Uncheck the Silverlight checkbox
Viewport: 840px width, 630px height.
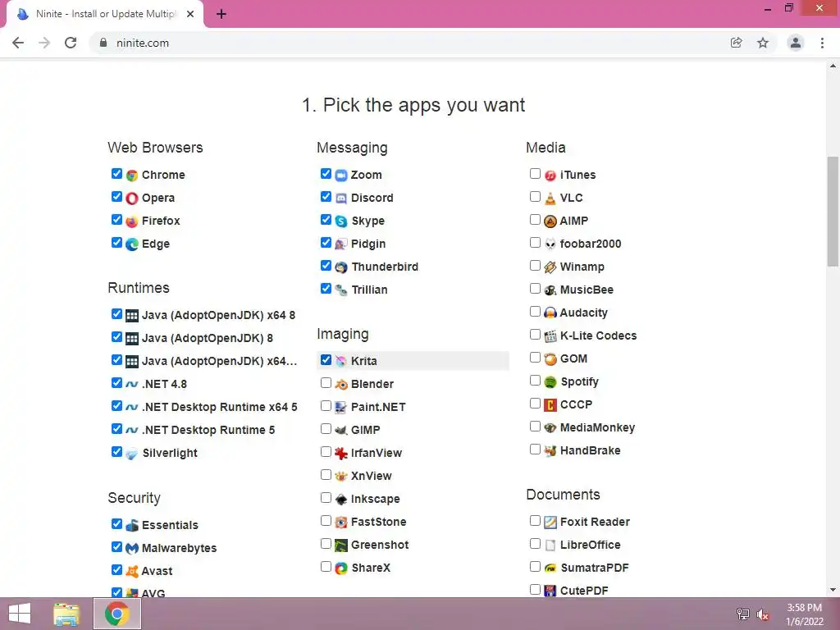116,452
